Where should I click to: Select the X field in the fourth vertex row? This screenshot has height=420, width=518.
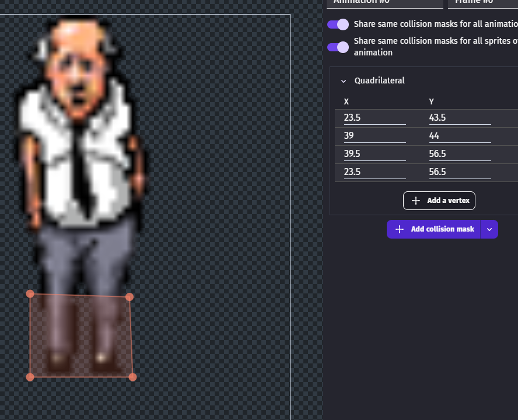click(374, 172)
